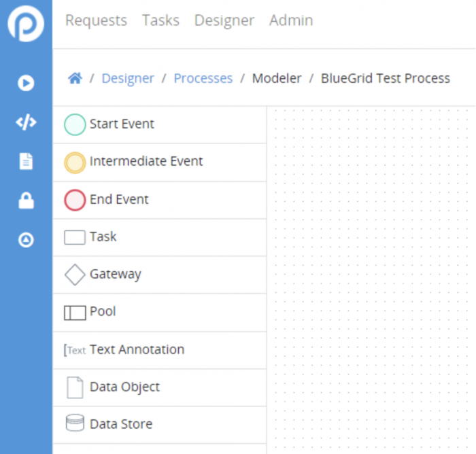Open the circular arrow sidebar icon
The height and width of the screenshot is (454, 476).
pyautogui.click(x=26, y=240)
